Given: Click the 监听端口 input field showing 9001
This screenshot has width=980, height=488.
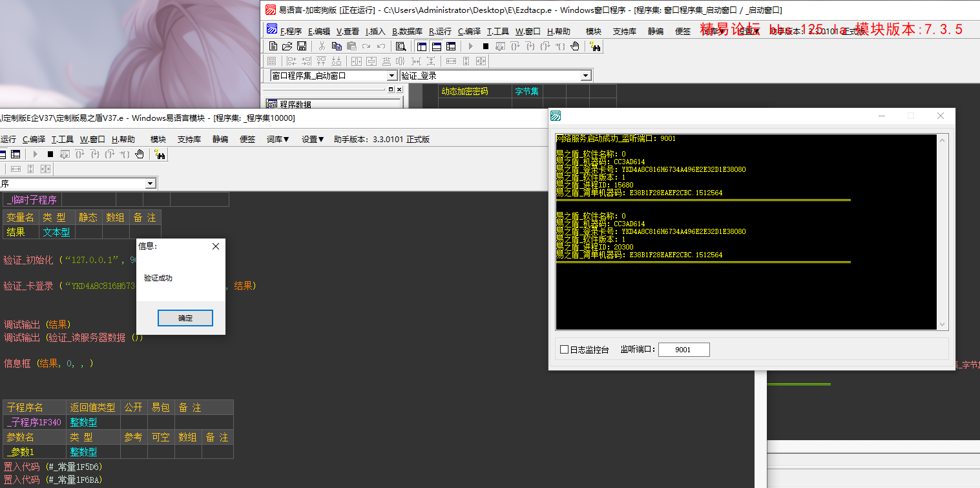Looking at the screenshot, I should 683,350.
